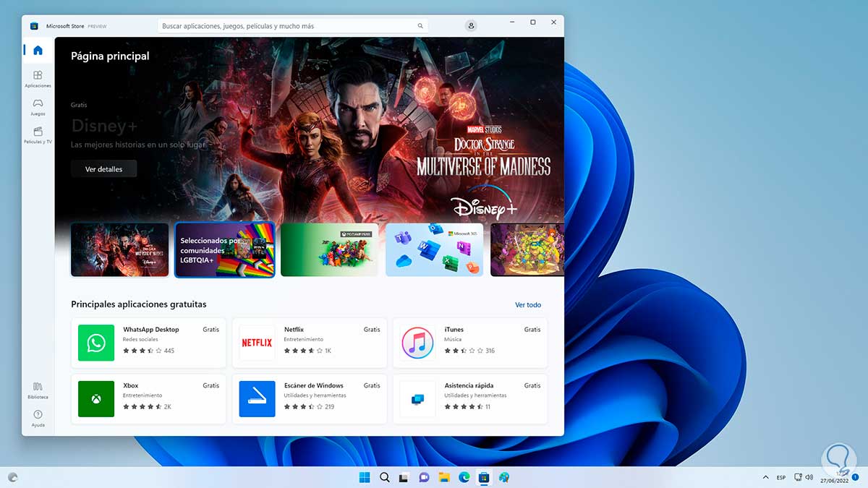868x488 pixels.
Task: Click the Disney+ hero title text
Action: tap(104, 126)
